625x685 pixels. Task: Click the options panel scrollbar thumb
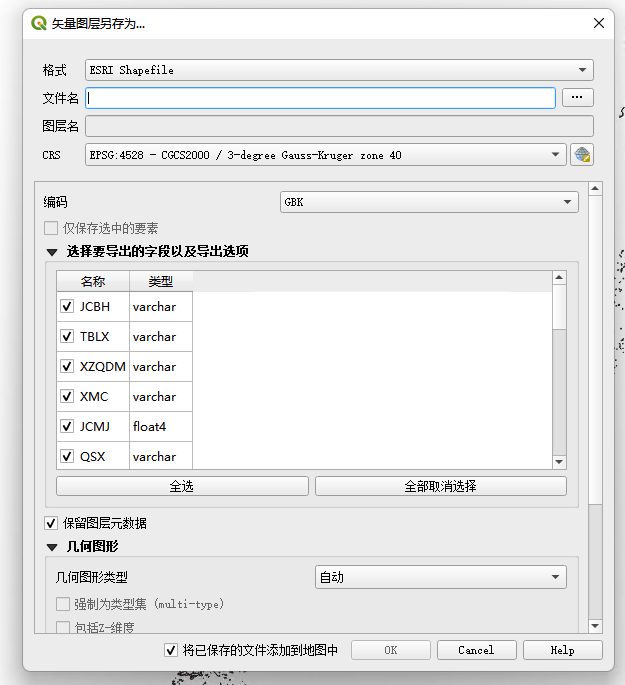click(595, 350)
